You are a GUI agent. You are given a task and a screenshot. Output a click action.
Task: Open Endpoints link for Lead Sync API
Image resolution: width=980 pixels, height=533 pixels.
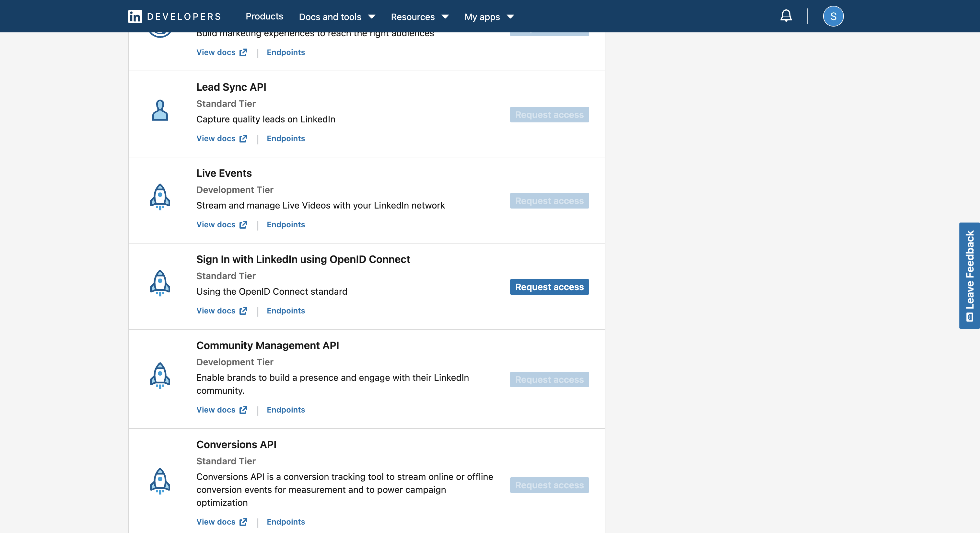(285, 138)
